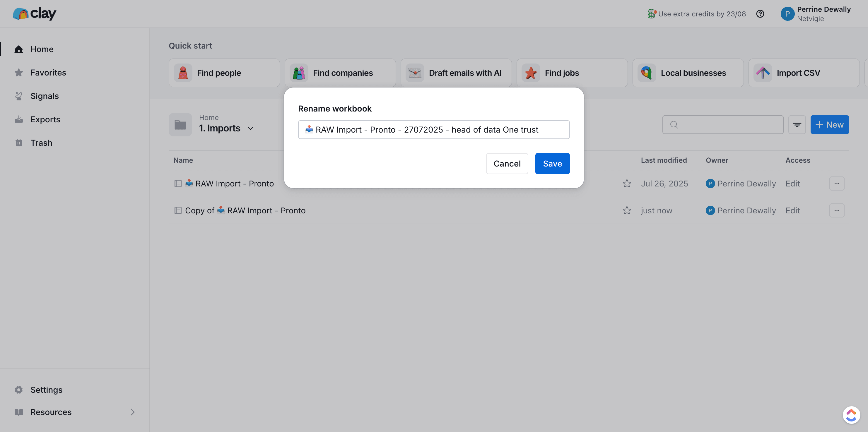Open Copy of RAW Import - Pronto workbook
The height and width of the screenshot is (432, 868).
point(245,210)
